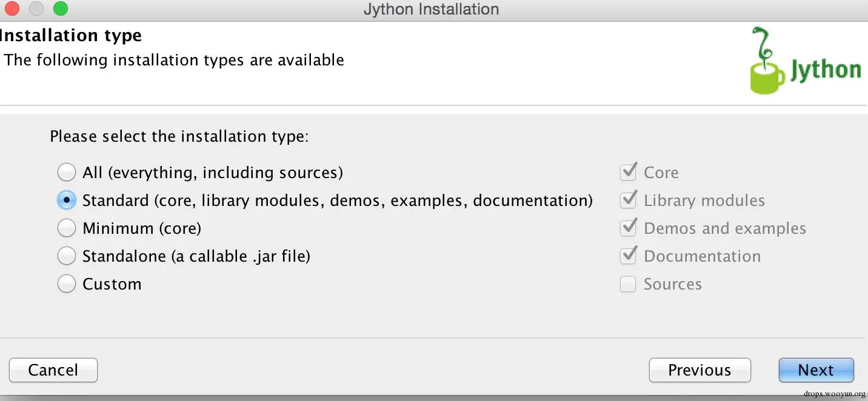This screenshot has height=401, width=868.
Task: Toggle the Demos and examples checkbox
Action: point(628,228)
